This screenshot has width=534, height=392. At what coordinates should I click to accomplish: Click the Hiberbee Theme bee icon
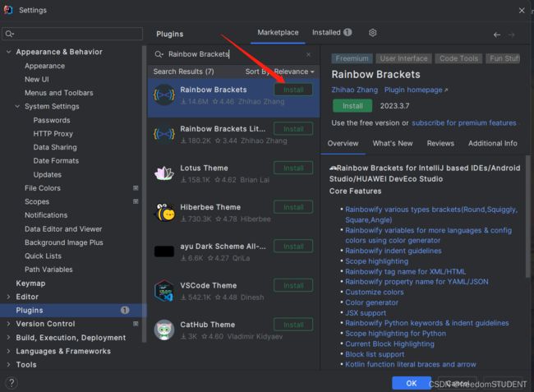click(164, 213)
